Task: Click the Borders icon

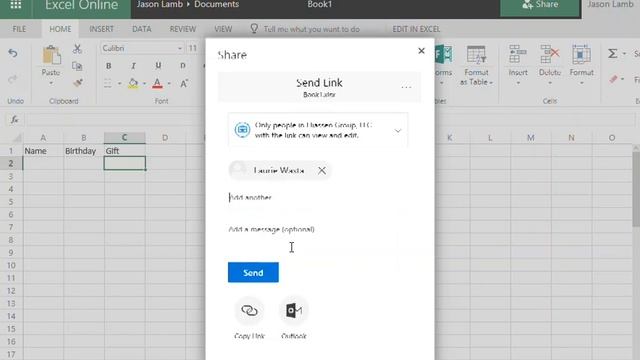Action: coord(108,84)
